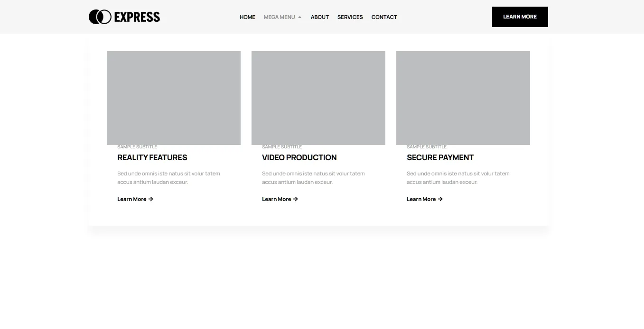Follow Learn More link for Video Production

[x=277, y=199]
